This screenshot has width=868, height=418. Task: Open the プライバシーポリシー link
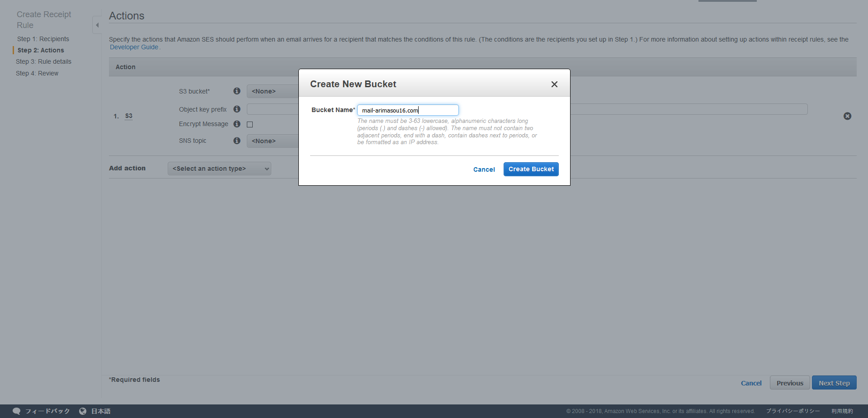click(793, 411)
